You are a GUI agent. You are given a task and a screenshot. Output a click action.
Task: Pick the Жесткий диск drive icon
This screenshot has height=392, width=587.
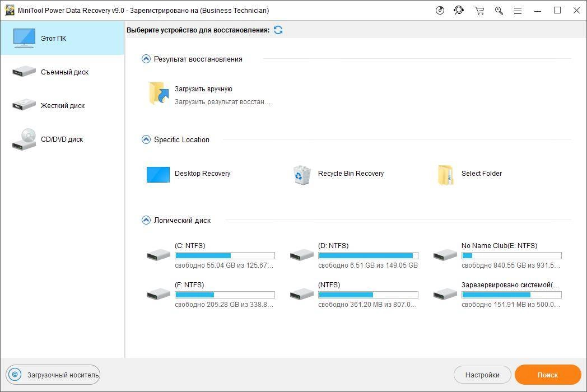tap(24, 105)
